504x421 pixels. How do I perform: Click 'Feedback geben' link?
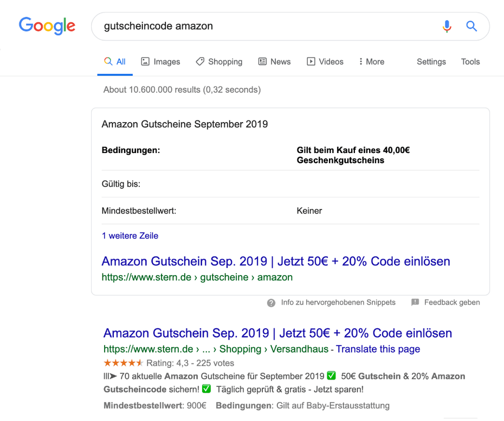[452, 302]
